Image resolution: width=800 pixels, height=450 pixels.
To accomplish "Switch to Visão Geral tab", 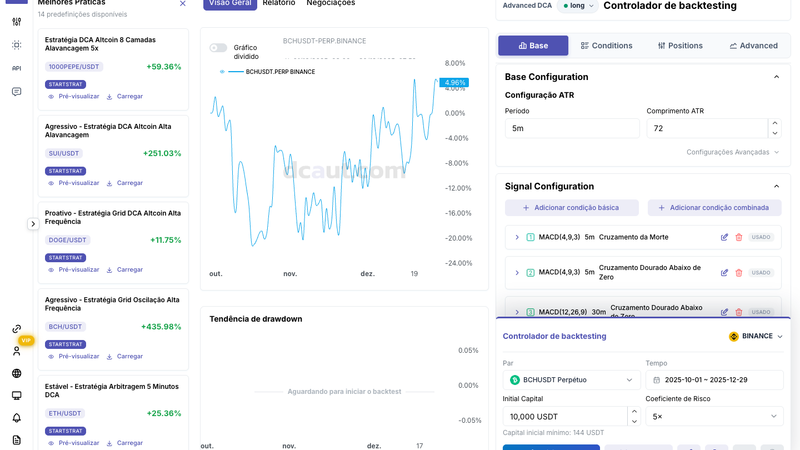I will (x=230, y=4).
